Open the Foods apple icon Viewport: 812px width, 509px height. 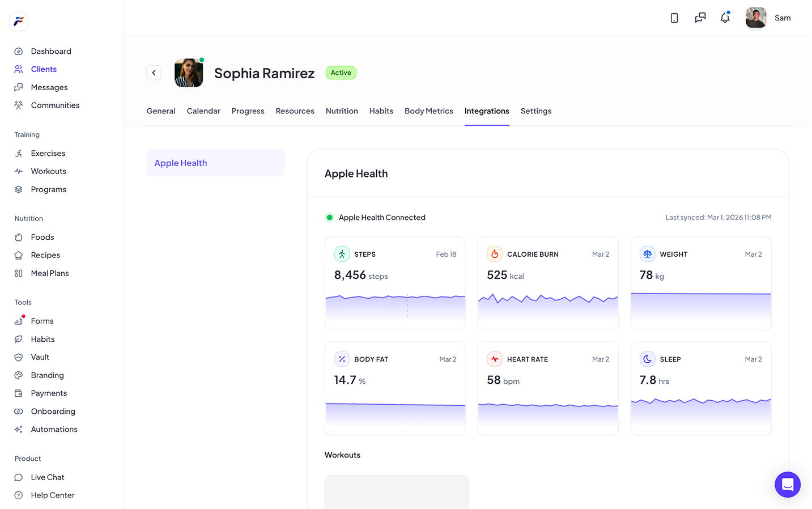click(x=19, y=237)
